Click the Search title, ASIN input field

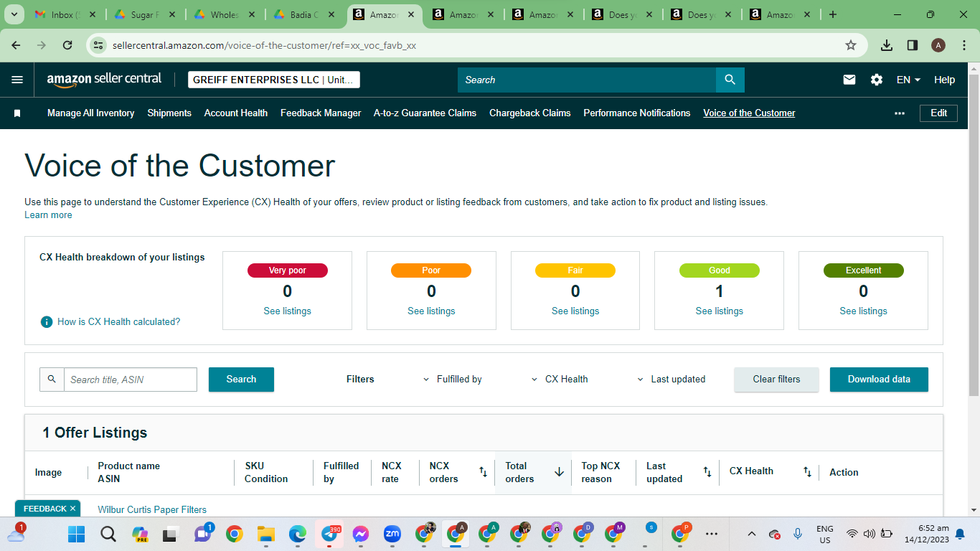pyautogui.click(x=130, y=380)
